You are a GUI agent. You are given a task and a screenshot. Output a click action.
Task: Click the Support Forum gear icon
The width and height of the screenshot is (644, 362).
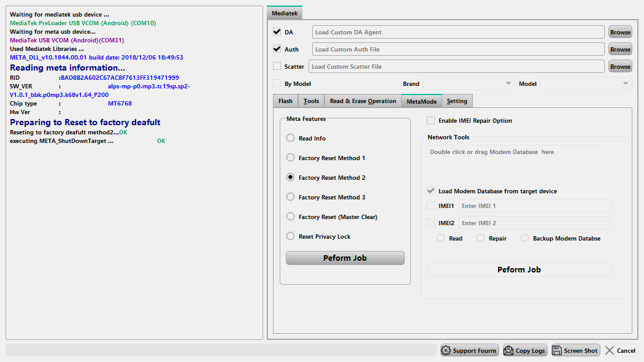tap(446, 350)
